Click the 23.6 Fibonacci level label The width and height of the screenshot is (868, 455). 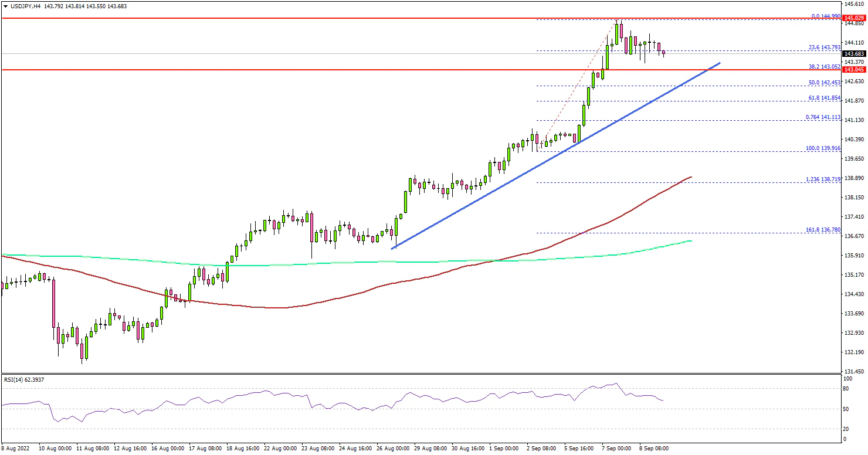tap(823, 47)
